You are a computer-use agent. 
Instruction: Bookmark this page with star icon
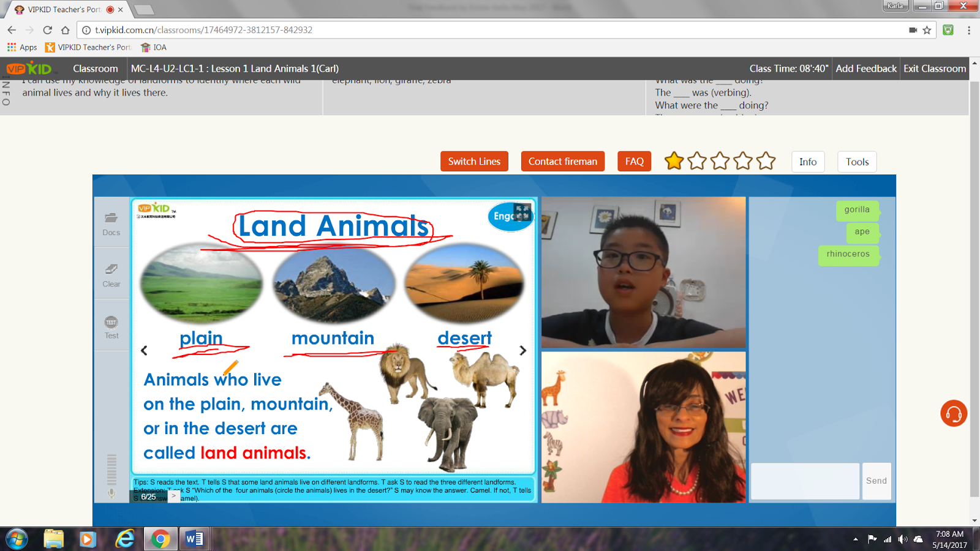[927, 30]
